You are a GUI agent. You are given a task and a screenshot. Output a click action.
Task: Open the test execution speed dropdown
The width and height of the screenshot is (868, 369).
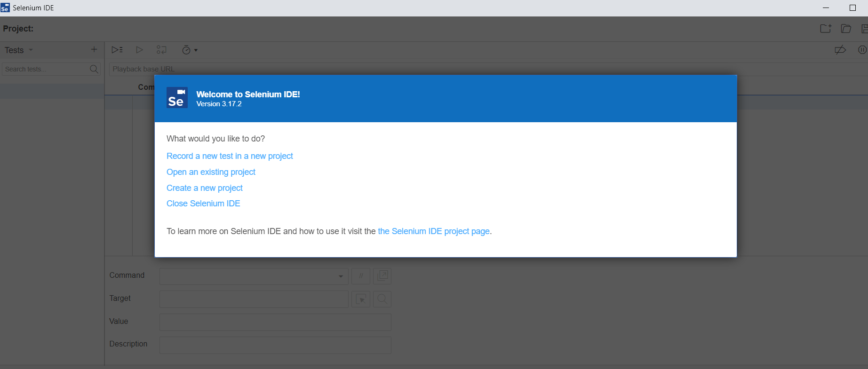(x=190, y=50)
